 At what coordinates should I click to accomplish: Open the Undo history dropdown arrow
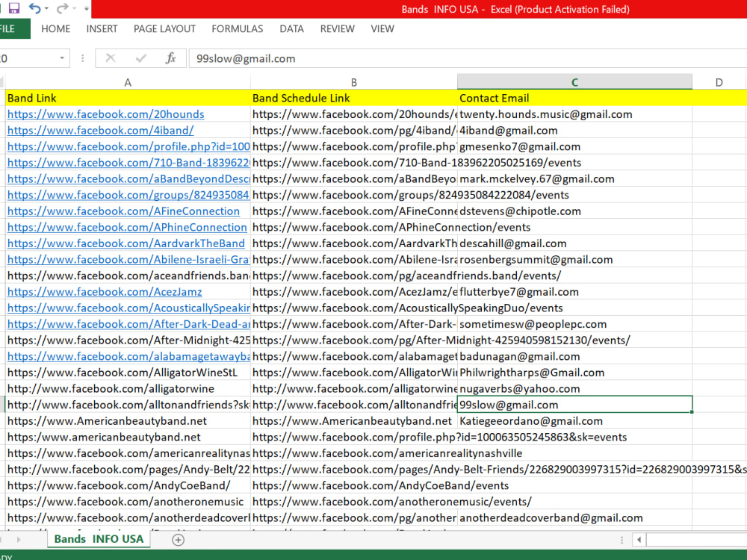coord(46,8)
